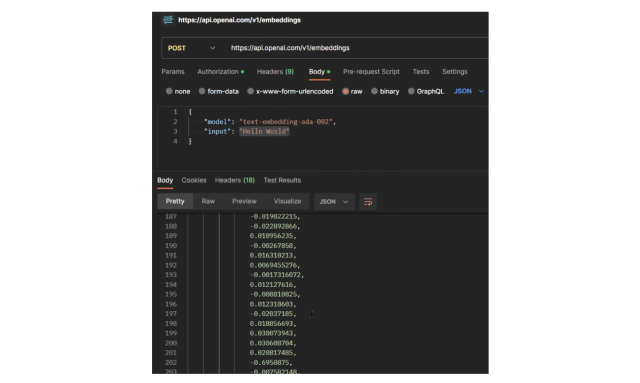The width and height of the screenshot is (640, 383).
Task: Choose x-www-form-urlencoded body type
Action: pos(251,91)
